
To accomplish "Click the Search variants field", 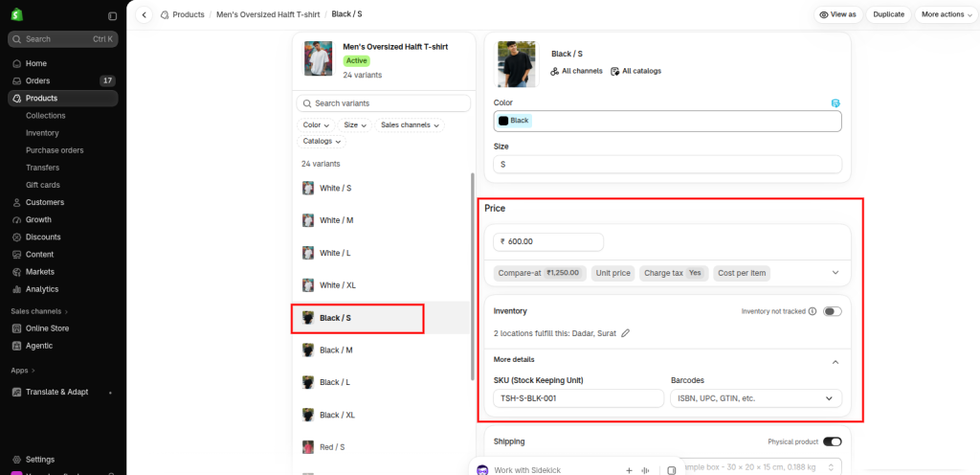I will (x=384, y=103).
